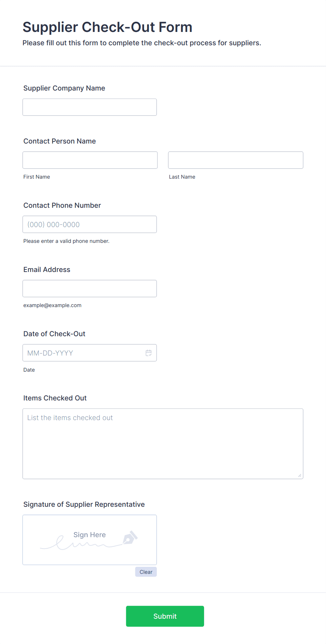Click the Signature of Supplier Representative label
The width and height of the screenshot is (326, 644).
(x=84, y=504)
